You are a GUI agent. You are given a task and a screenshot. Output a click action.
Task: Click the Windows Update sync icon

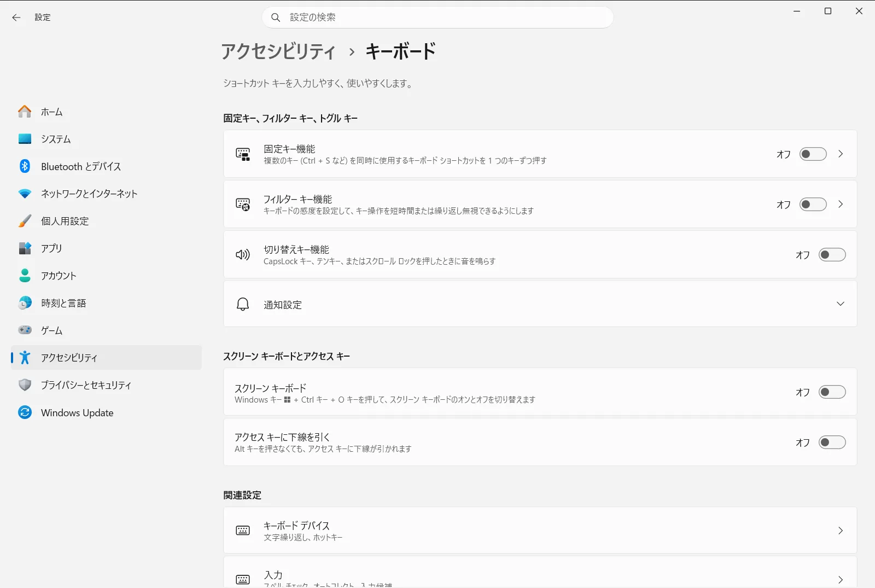tap(25, 412)
